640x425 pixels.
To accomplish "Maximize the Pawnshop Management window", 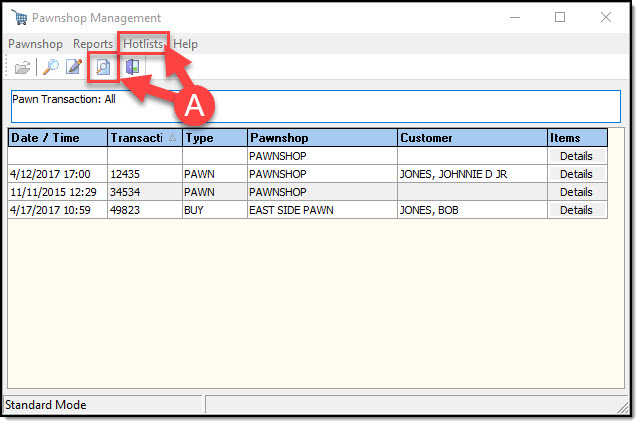I will point(560,17).
